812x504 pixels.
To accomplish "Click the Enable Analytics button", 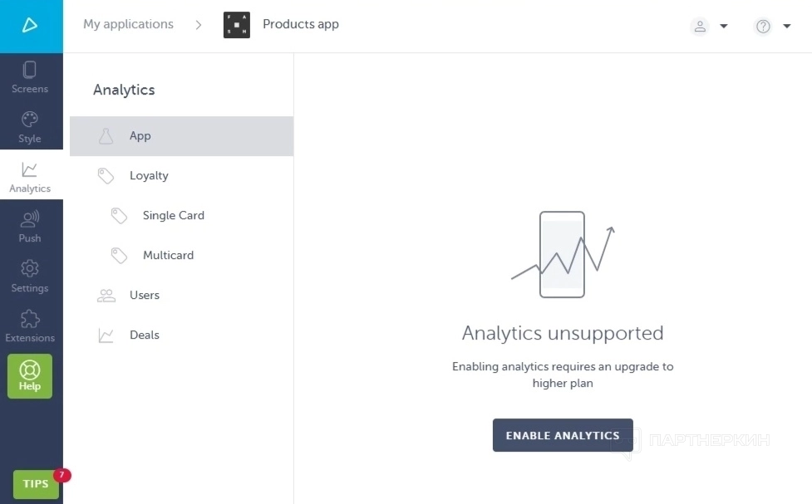I will [x=563, y=435].
